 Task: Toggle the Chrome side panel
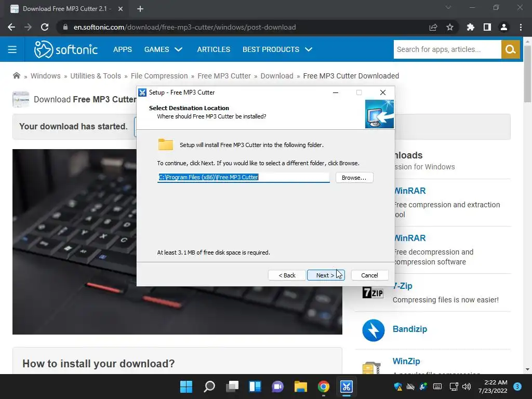[487, 27]
